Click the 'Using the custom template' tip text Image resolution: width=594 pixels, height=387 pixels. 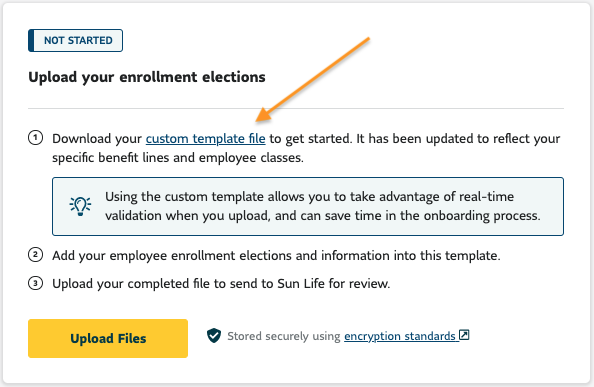coord(323,206)
